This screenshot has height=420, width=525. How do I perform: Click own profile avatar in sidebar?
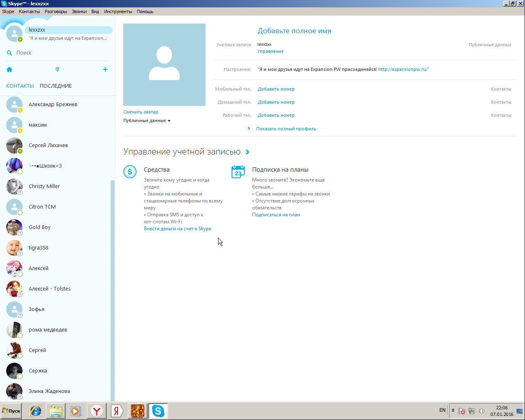[x=14, y=34]
